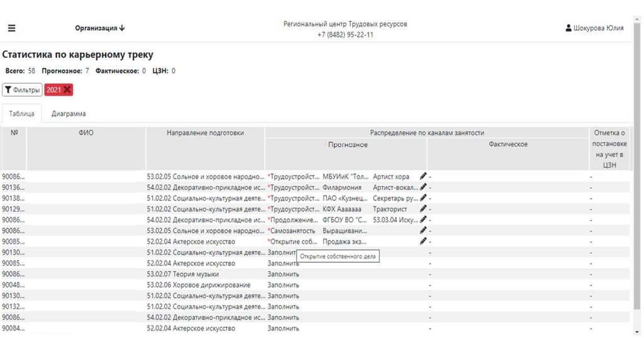Click the phone number +7 (8482) 95-22-11
The width and height of the screenshot is (644, 361).
pos(345,35)
